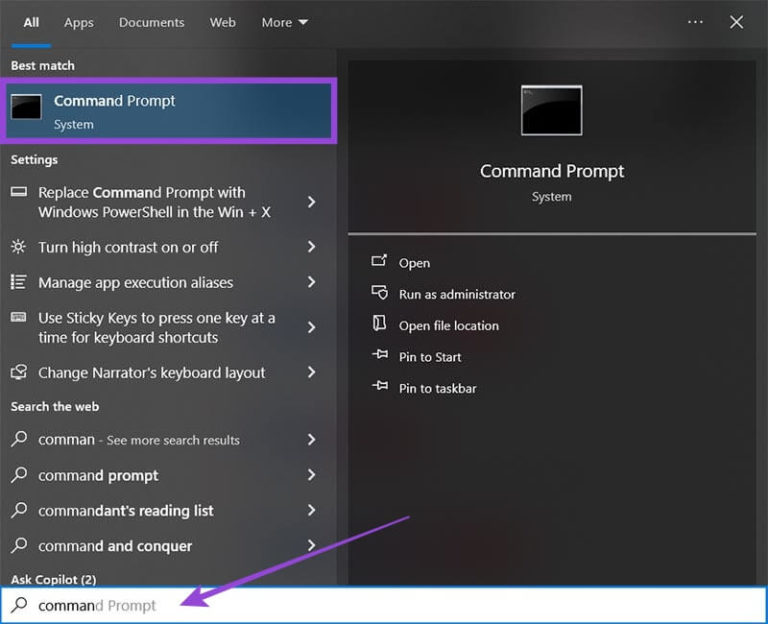Switch to the Web tab
This screenshot has height=624, width=768.
point(222,23)
